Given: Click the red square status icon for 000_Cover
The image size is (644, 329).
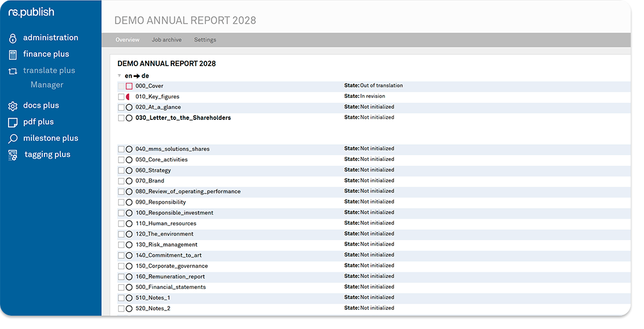Looking at the screenshot, I should (129, 86).
